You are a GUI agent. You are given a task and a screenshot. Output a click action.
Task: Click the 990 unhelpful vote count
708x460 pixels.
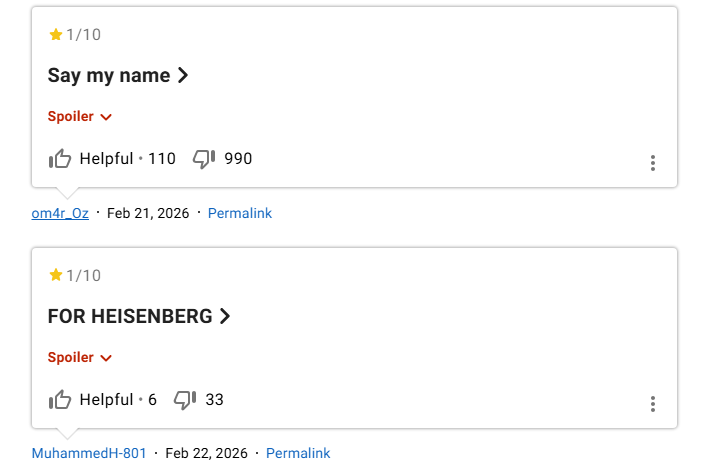coord(238,159)
